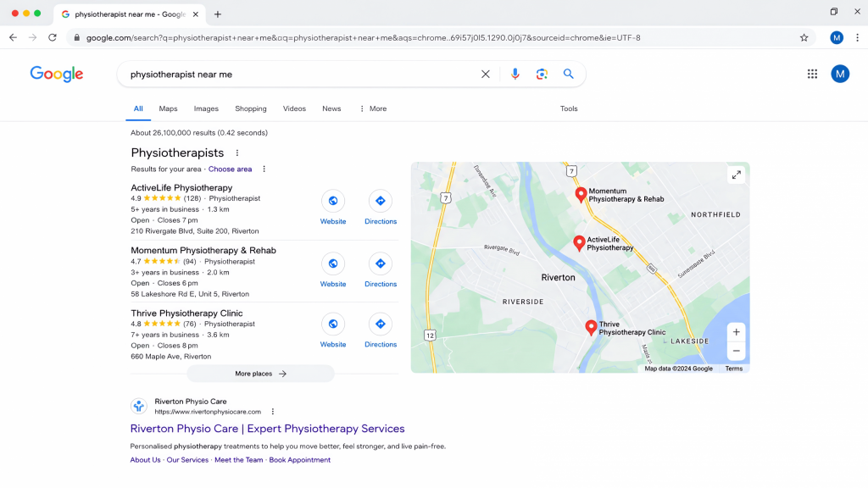The image size is (868, 488).
Task: Go to Google home via the logo
Action: 57,74
